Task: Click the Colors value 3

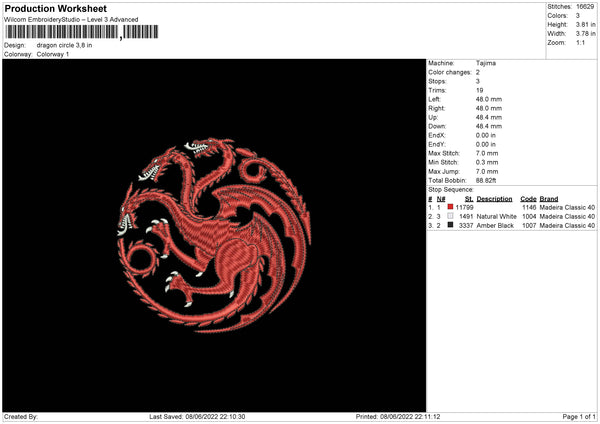Action: [578, 16]
